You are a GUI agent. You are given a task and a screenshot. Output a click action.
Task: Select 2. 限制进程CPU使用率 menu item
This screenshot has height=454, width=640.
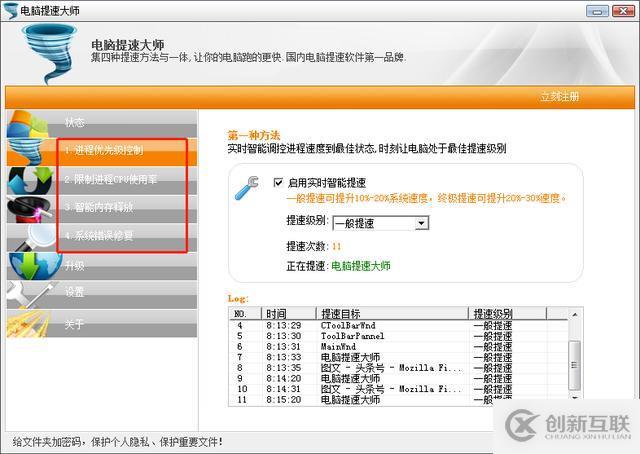coord(102,180)
